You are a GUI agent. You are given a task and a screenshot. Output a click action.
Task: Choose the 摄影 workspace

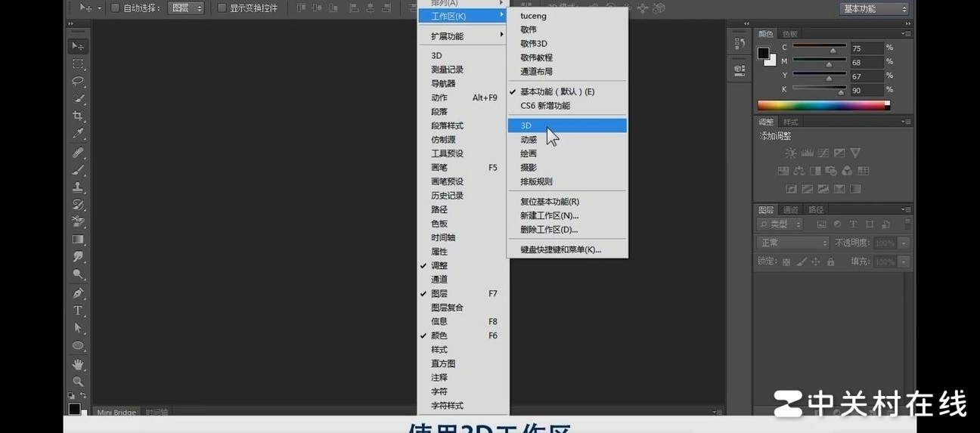pos(567,168)
